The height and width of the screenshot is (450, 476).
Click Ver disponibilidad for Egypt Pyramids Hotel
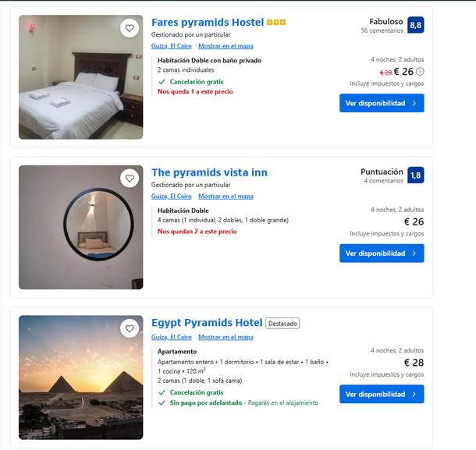pyautogui.click(x=382, y=394)
